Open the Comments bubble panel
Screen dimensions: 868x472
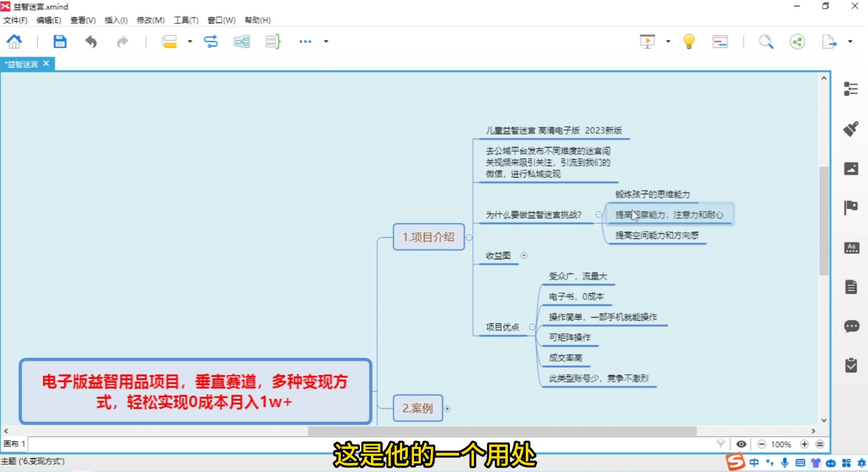coord(850,326)
